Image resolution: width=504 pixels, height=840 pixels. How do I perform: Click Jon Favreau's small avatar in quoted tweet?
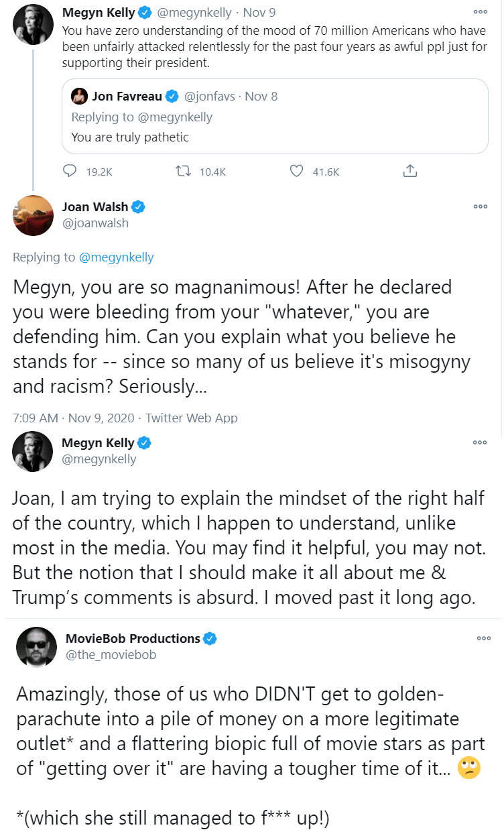80,97
